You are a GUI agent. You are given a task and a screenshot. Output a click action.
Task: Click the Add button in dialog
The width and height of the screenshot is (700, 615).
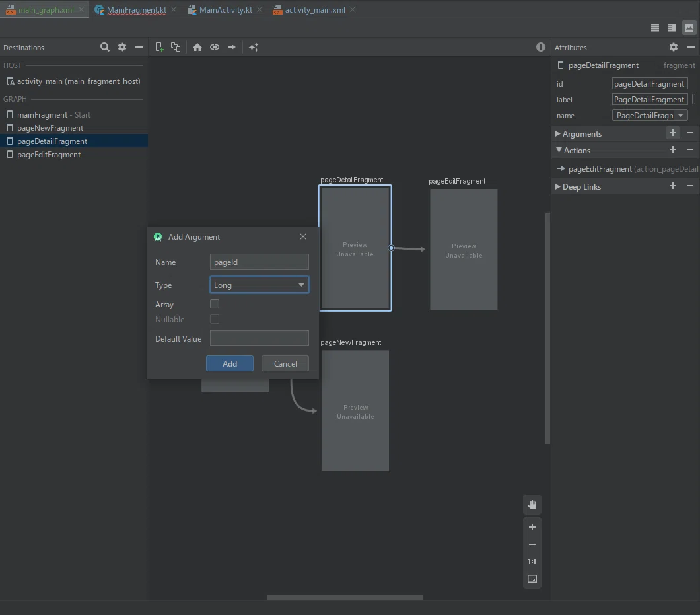[230, 363]
